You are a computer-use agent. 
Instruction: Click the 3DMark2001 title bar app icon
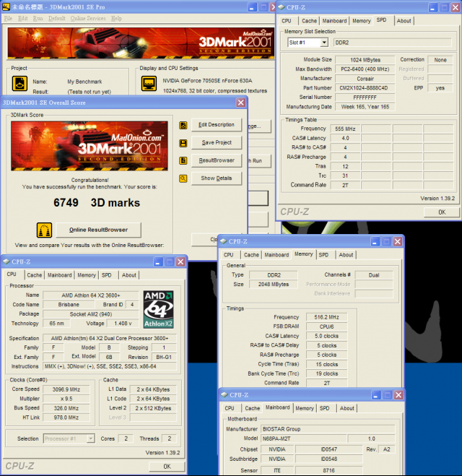[x=6, y=7]
